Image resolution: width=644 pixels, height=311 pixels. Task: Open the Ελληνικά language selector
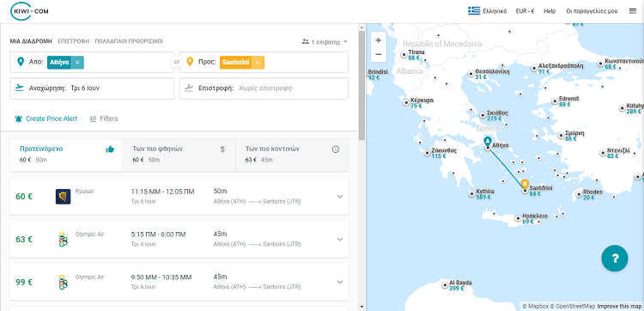click(488, 11)
